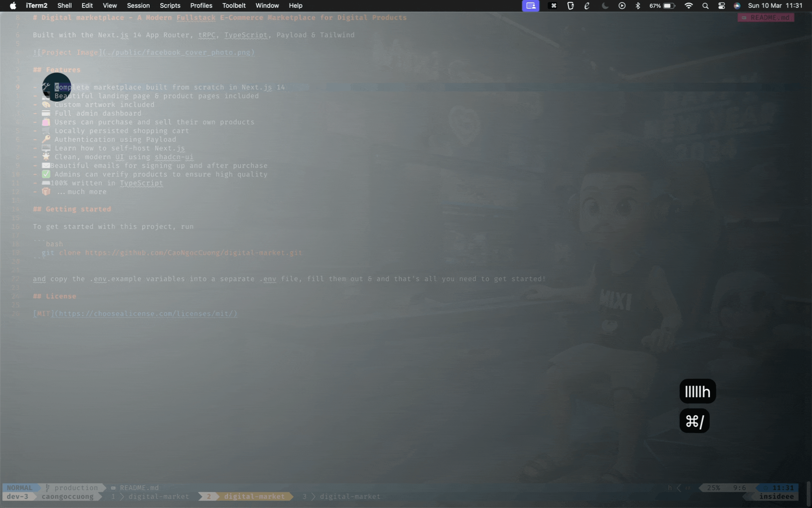
Task: Open the GitHub digital-market.git clone URL
Action: click(x=193, y=253)
